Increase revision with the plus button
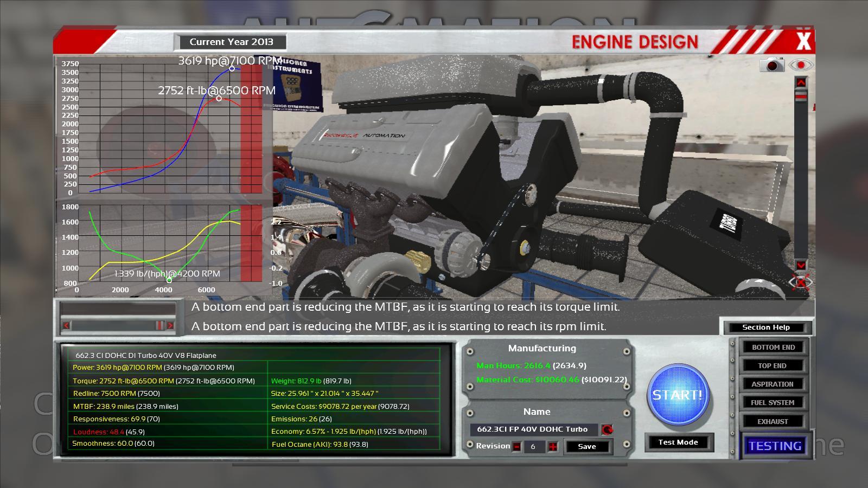The height and width of the screenshot is (488, 868). [553, 447]
